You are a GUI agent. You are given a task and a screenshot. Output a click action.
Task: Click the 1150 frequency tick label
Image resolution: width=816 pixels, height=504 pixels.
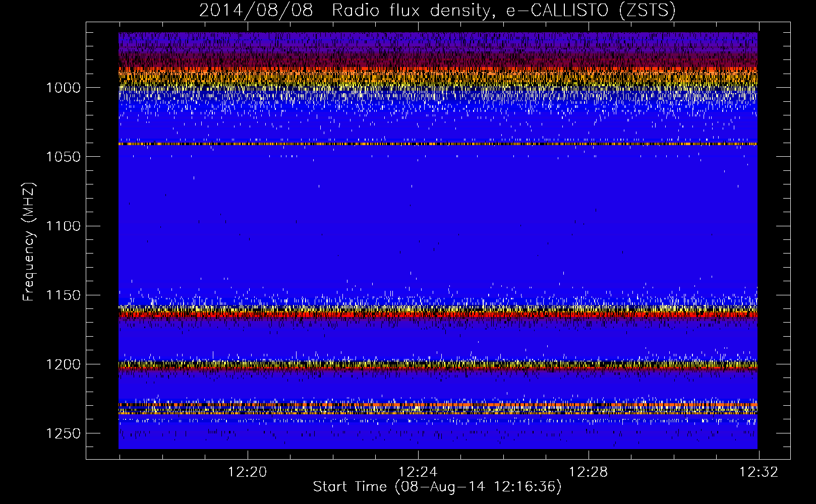pos(63,295)
